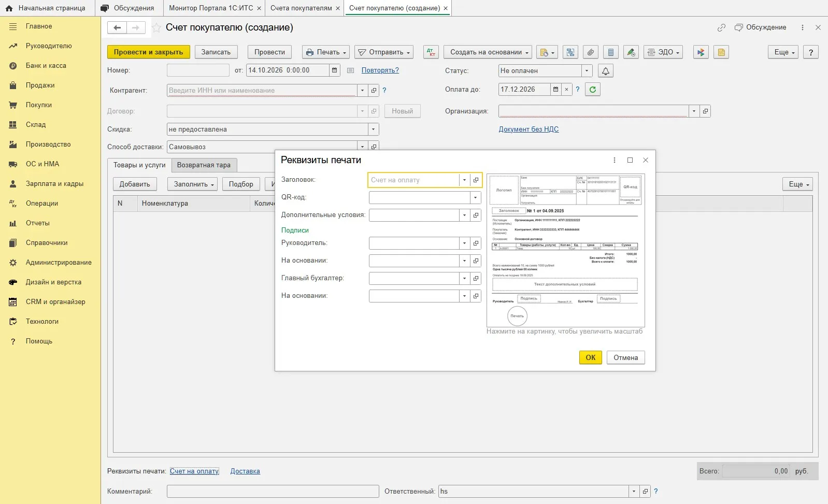Image resolution: width=828 pixels, height=504 pixels.
Task: Enlarge the invoice print preview thumbnail
Action: click(565, 251)
